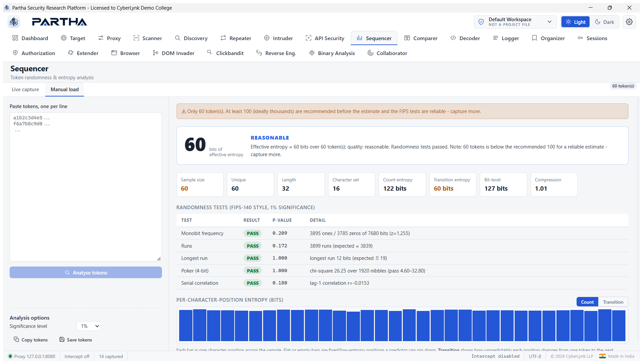Click the Browser window icon

tap(114, 53)
